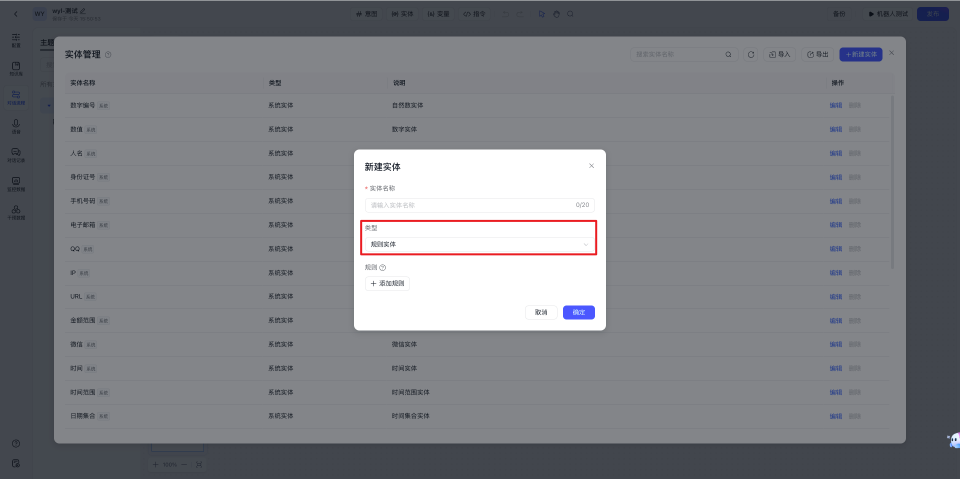Open the 实体 tab in top toolbar

402,14
